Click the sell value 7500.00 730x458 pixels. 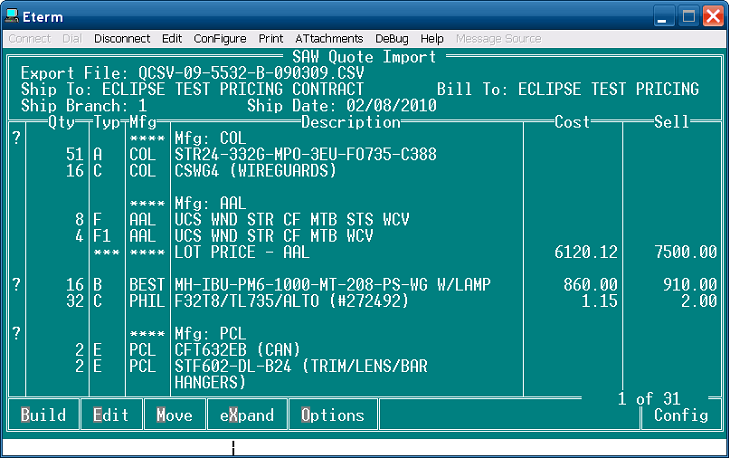(685, 252)
